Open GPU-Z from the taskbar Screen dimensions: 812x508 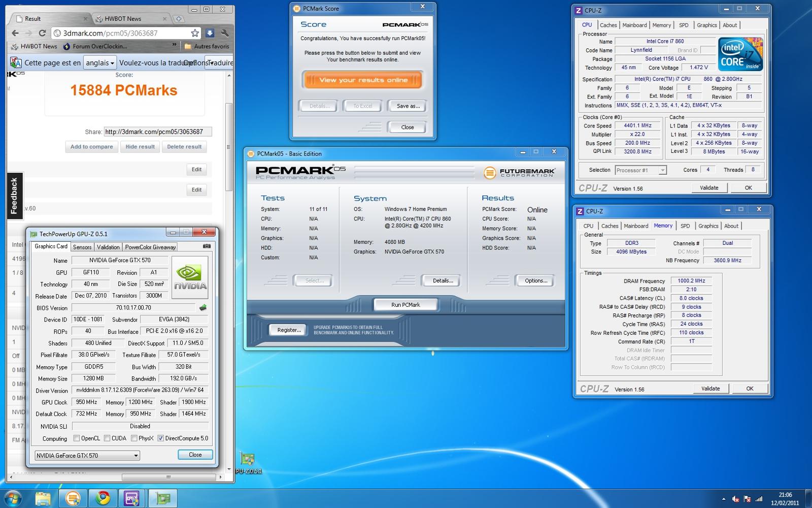click(x=162, y=498)
